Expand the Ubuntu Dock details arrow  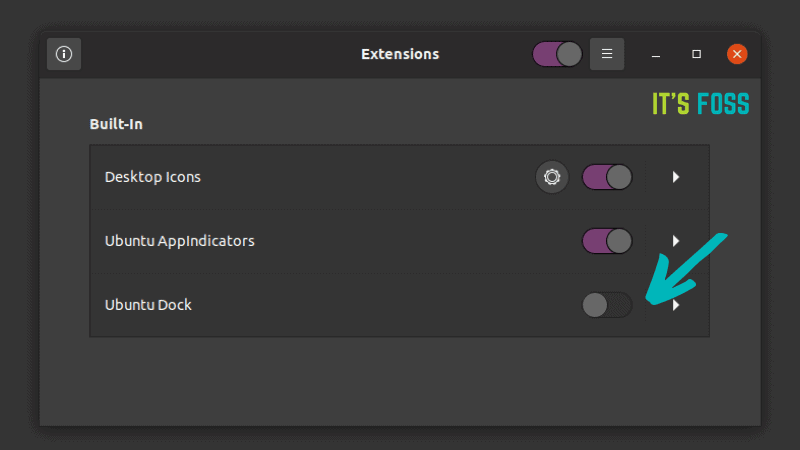pyautogui.click(x=676, y=305)
